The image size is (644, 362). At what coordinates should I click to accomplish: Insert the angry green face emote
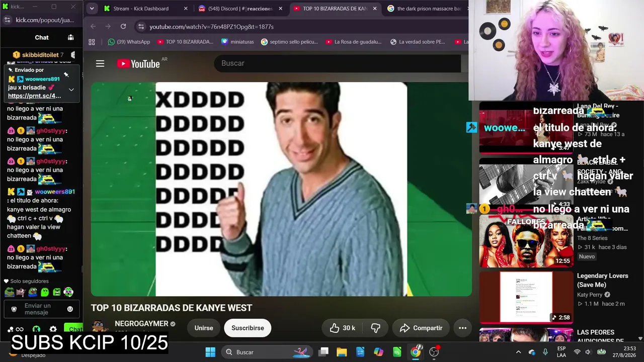pyautogui.click(x=56, y=292)
